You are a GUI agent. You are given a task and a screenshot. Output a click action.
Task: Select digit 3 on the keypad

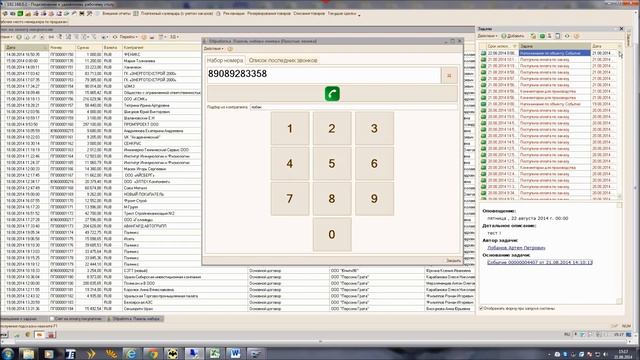(374, 129)
